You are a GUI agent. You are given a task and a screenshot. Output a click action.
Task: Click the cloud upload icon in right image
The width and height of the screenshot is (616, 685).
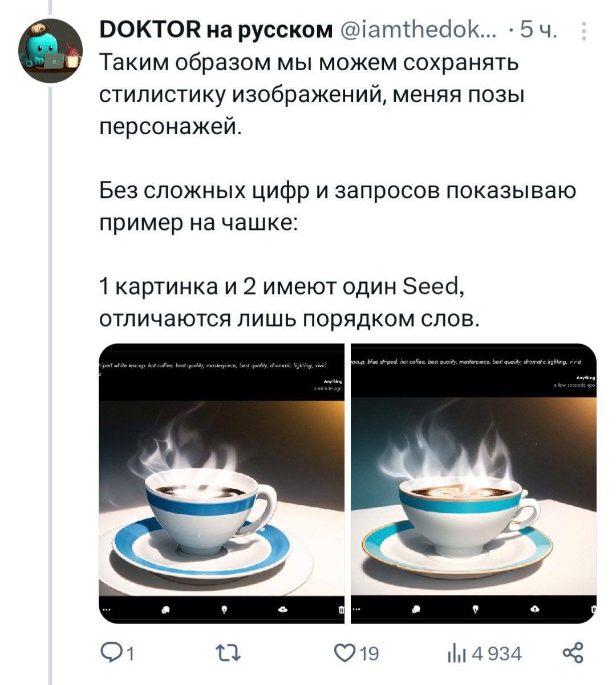534,609
